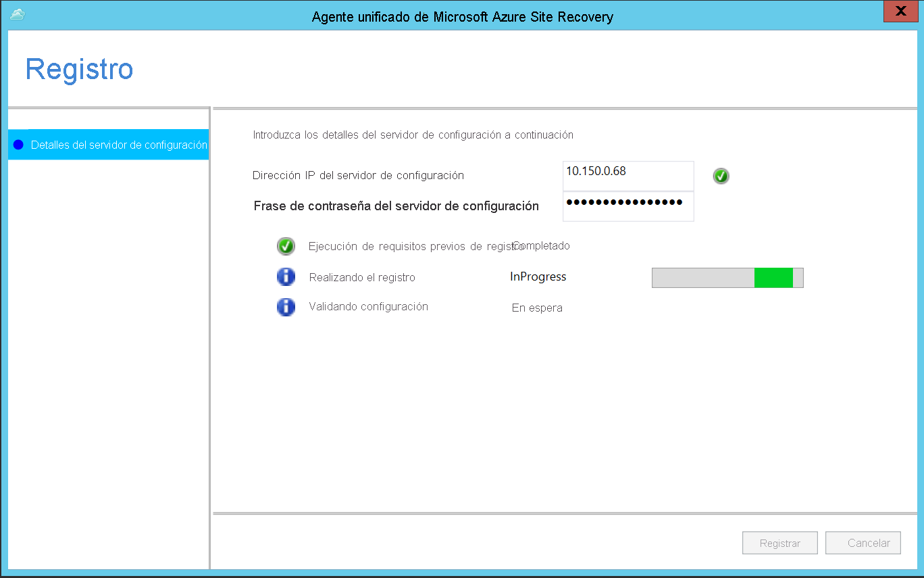Click the info icon next to Realizando el registro
Image resolution: width=924 pixels, height=578 pixels.
286,276
